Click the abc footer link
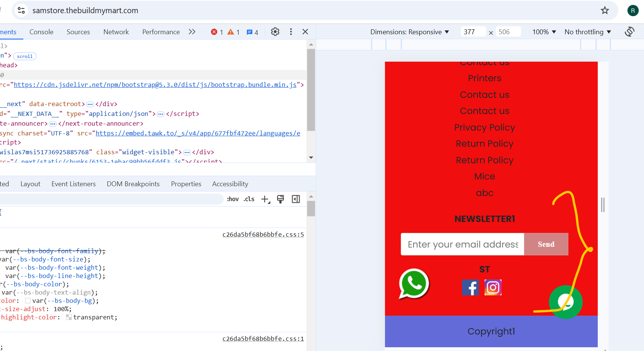644x351 pixels. point(485,193)
